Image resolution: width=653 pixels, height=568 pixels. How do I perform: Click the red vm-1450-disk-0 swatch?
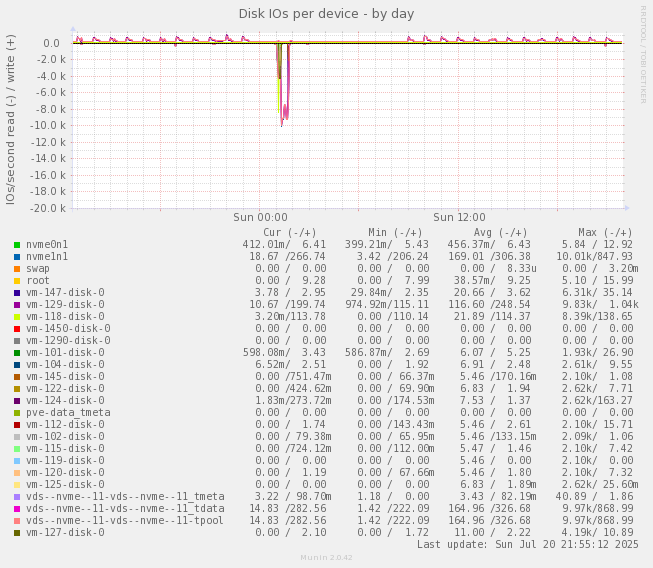17,329
